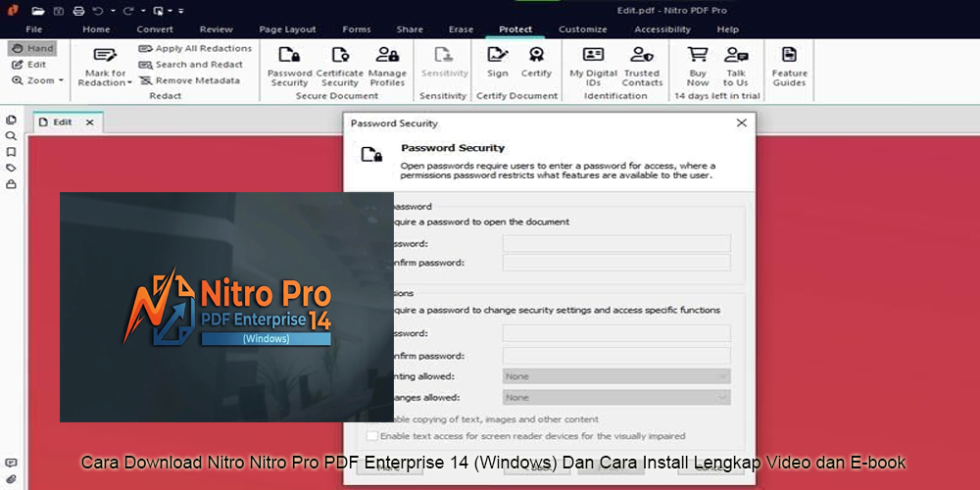980x490 pixels.
Task: Open the Help tab
Action: [727, 29]
